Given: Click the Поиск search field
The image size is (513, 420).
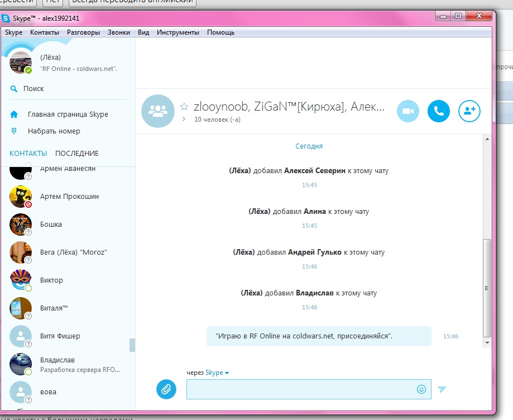Looking at the screenshot, I should (x=68, y=89).
